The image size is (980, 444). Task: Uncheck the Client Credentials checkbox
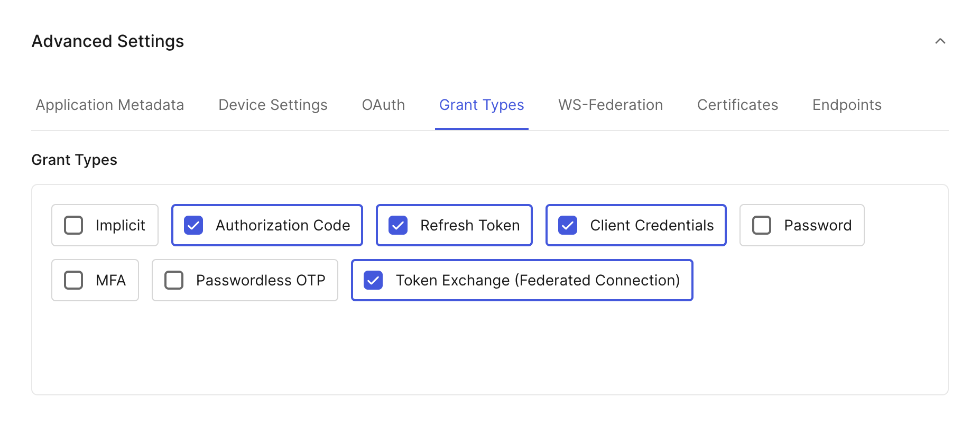pyautogui.click(x=568, y=225)
